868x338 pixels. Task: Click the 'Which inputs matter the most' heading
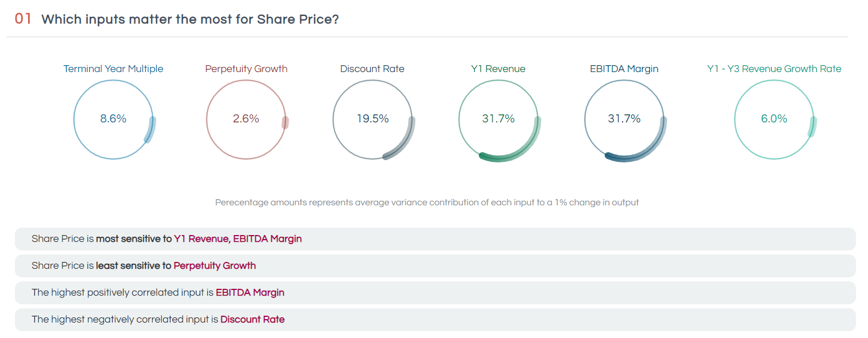[190, 19]
